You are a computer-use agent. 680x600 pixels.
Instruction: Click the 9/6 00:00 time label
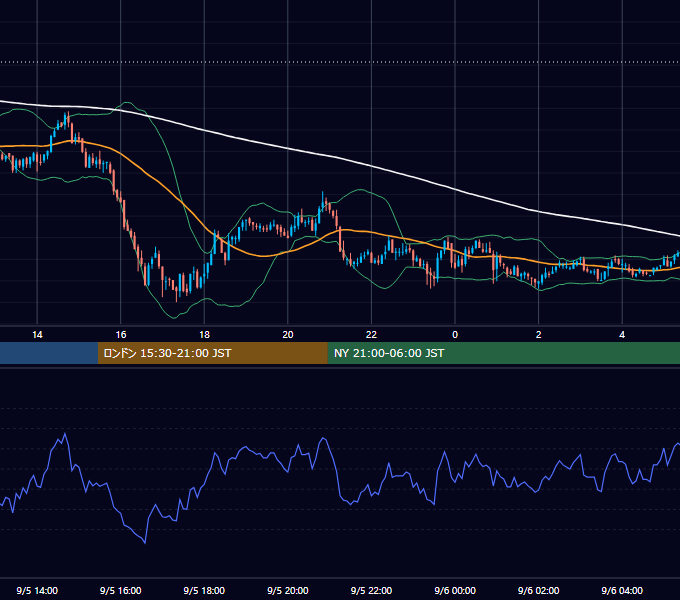pyautogui.click(x=455, y=590)
